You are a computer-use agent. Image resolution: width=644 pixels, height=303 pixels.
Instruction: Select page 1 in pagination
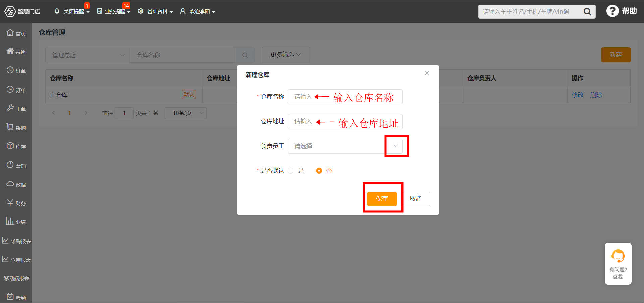coord(69,113)
